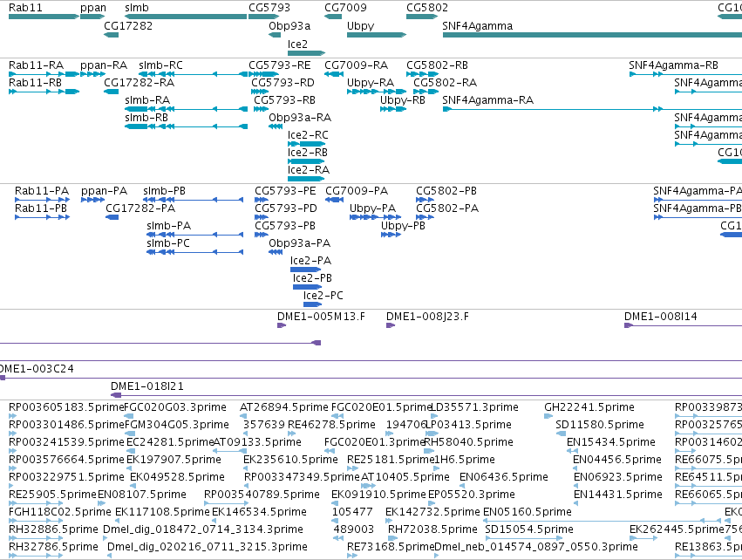This screenshot has height=560, width=742.
Task: Select transcript Ubpy-RA
Action: (x=371, y=82)
